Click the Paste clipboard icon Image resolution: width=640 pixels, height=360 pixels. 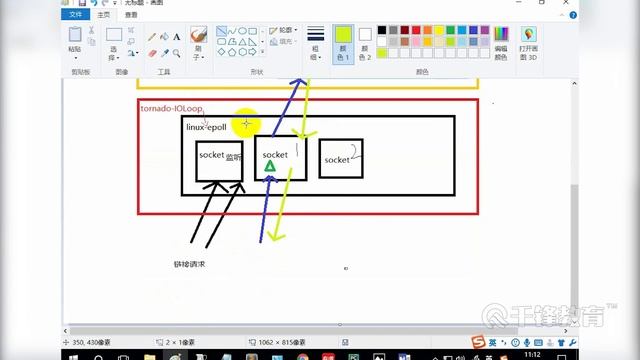pyautogui.click(x=75, y=34)
